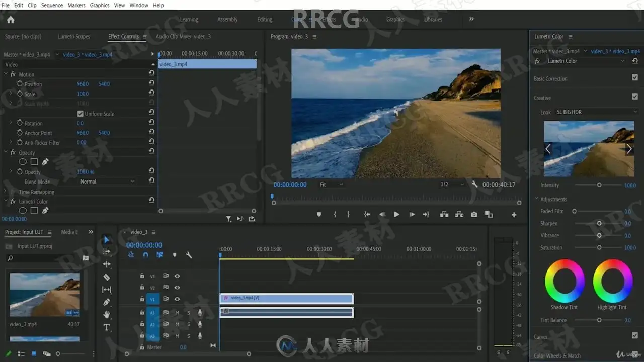Toggle the Uniform Scale checkbox
Screen dimensions: 644x362
coord(80,114)
